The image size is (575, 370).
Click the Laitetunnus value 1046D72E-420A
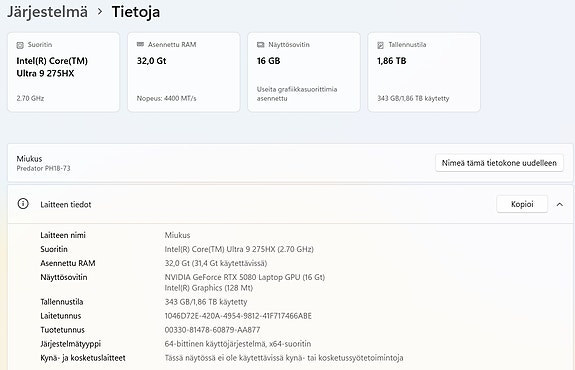point(238,316)
